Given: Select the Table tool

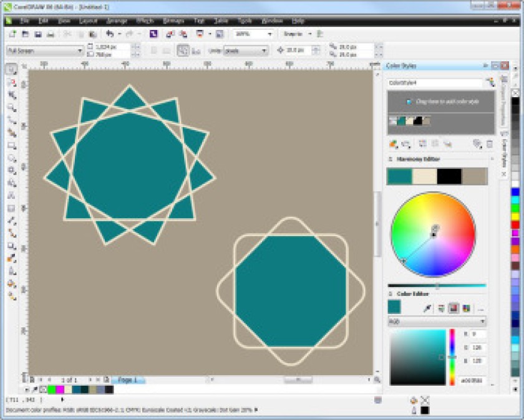Looking at the screenshot, I should tap(12, 208).
